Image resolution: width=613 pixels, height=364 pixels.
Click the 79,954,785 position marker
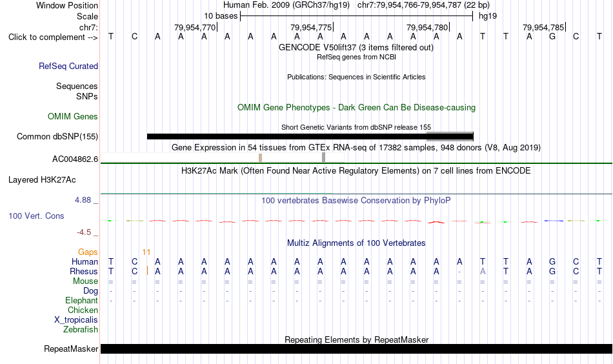[543, 27]
